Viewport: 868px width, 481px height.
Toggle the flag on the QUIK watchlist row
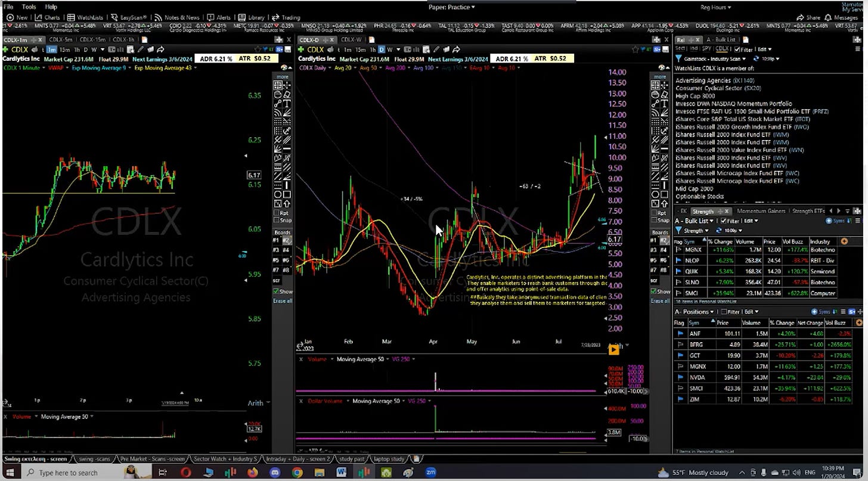(679, 271)
